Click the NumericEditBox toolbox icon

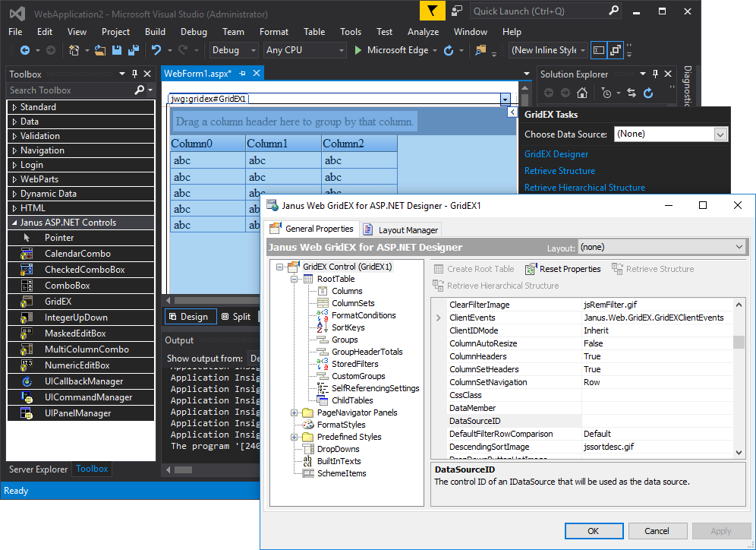[27, 365]
